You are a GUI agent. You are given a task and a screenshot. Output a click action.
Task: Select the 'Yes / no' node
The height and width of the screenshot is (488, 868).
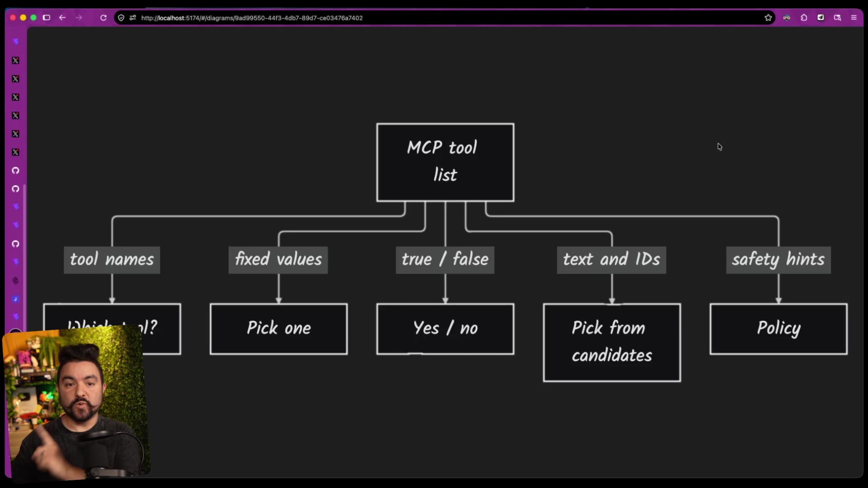tap(445, 329)
